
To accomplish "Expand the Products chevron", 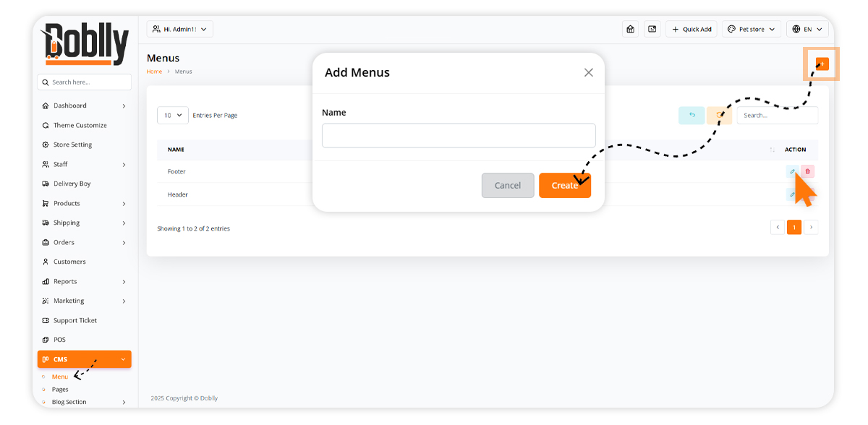I will pos(124,204).
